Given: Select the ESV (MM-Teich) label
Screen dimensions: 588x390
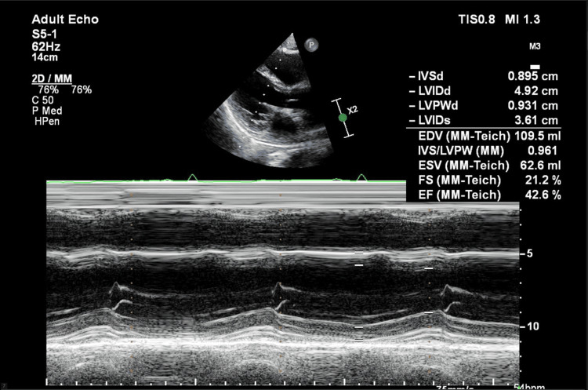Looking at the screenshot, I should pos(464,166).
